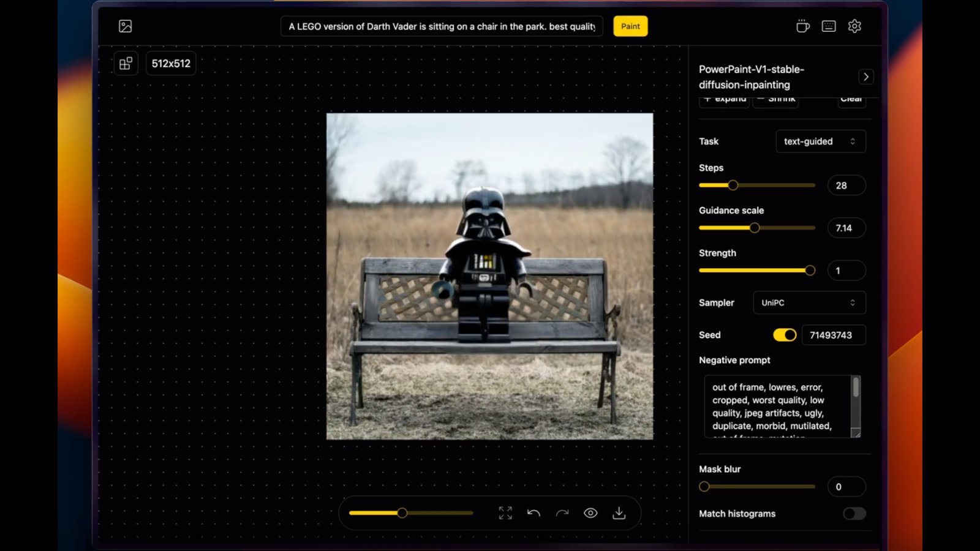Image resolution: width=980 pixels, height=551 pixels.
Task: Enable the Match histograms toggle
Action: click(854, 514)
